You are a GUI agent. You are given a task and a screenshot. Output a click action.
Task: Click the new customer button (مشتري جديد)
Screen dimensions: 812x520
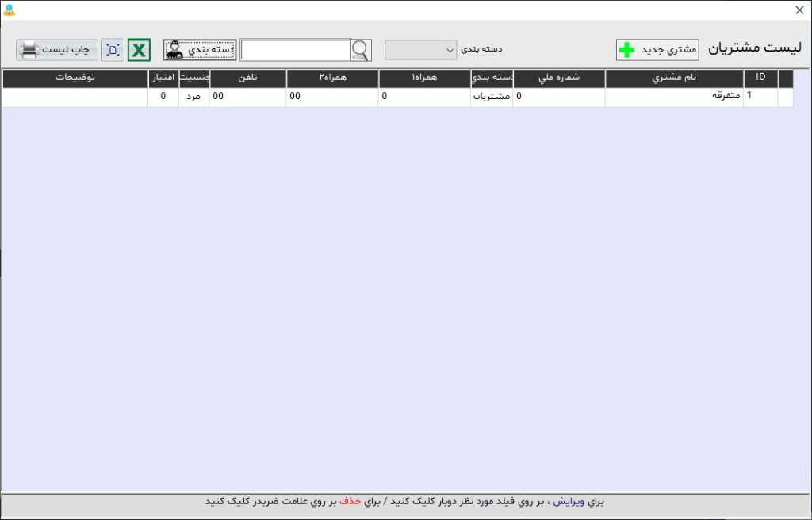point(657,50)
